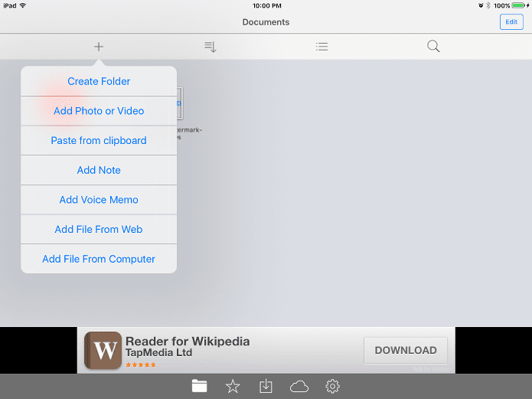Select Paste from clipboard

[x=99, y=141]
